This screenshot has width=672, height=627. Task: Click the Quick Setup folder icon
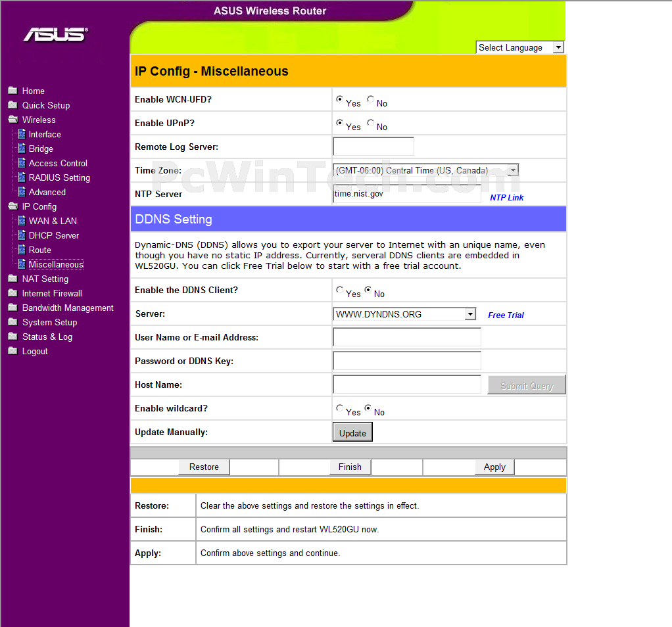click(13, 105)
